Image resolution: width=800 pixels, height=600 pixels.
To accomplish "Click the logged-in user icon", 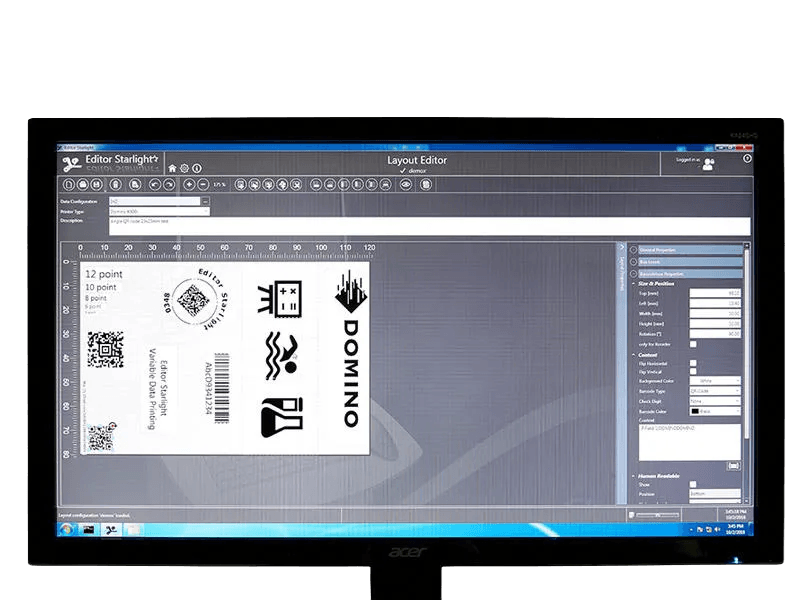I will [x=709, y=164].
